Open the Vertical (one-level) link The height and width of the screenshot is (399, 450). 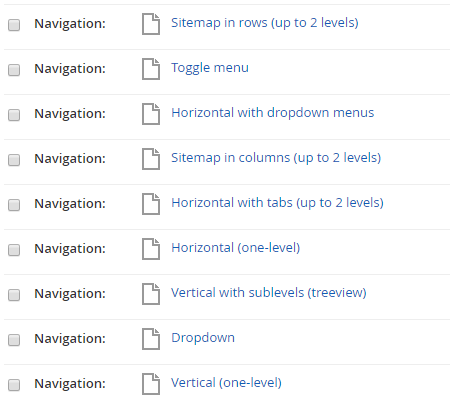click(x=226, y=383)
